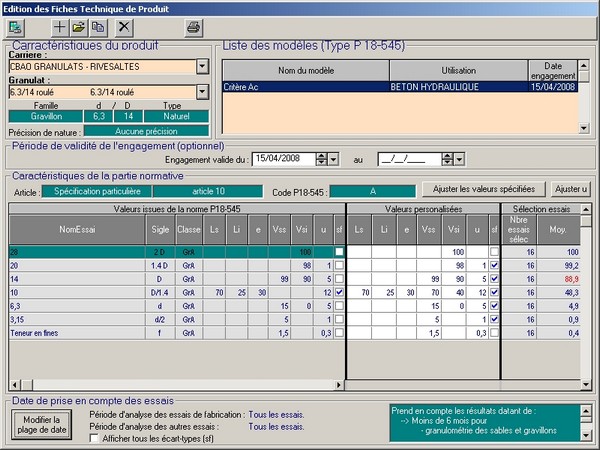Click 'Modifier la plage de date' button
The image size is (600, 450).
coord(42,424)
